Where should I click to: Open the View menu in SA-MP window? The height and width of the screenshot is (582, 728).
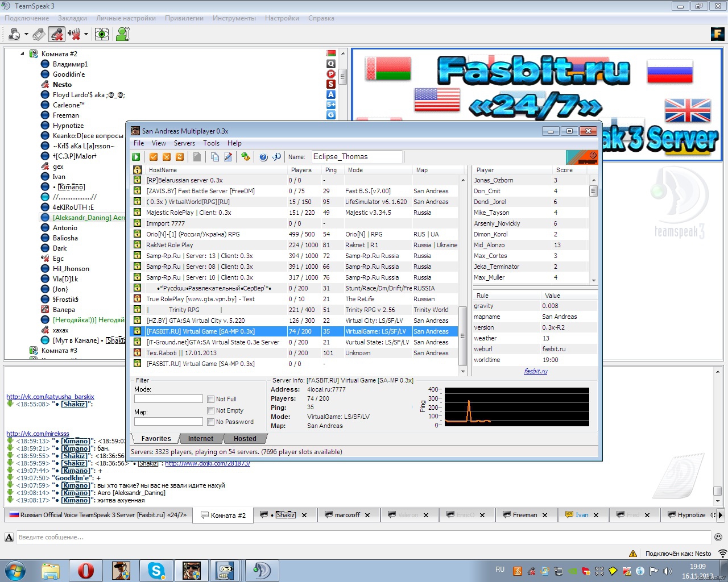pos(159,143)
